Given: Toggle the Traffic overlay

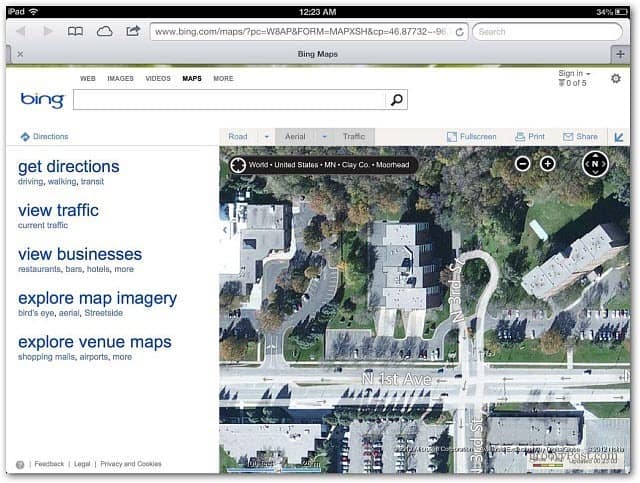Looking at the screenshot, I should (x=354, y=137).
